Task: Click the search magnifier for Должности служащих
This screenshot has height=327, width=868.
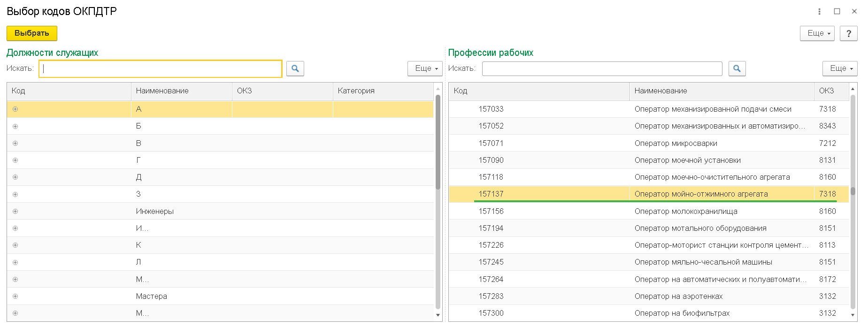Action: click(x=295, y=68)
